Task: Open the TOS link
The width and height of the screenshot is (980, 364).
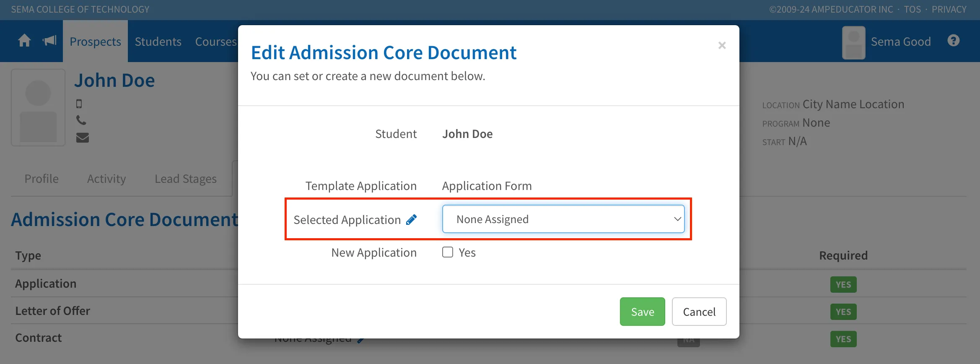Action: pos(913,9)
